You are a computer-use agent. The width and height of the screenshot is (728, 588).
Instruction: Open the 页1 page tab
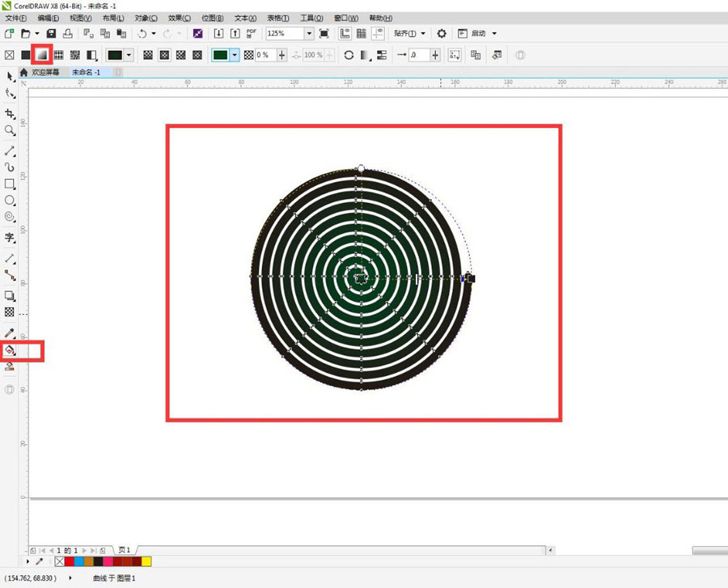click(125, 550)
